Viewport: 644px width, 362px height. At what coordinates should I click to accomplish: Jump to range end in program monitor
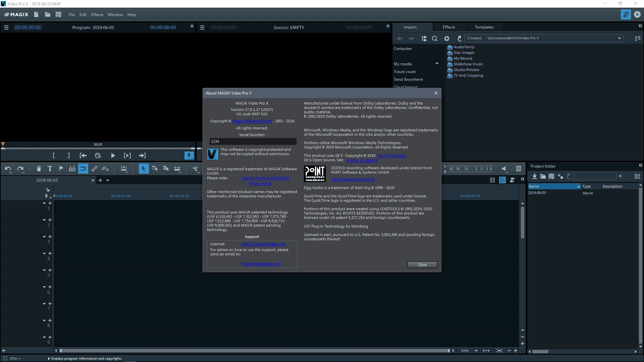point(142,156)
